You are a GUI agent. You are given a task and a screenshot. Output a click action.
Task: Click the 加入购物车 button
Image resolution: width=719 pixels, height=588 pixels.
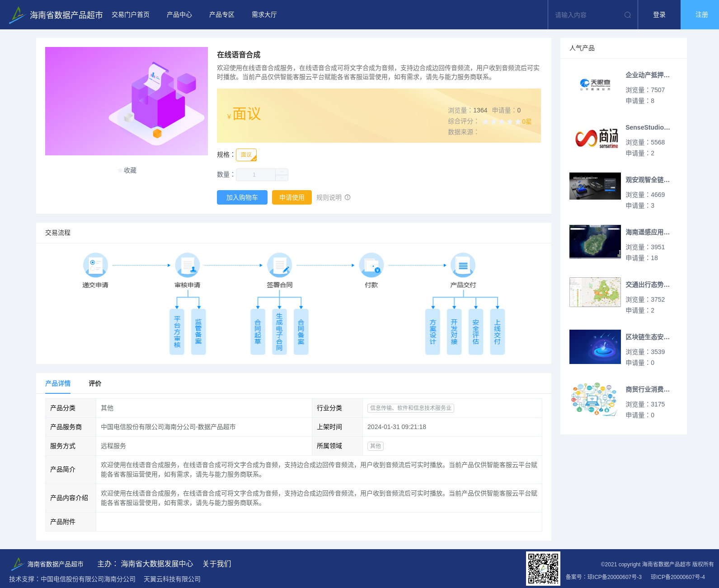tap(242, 197)
